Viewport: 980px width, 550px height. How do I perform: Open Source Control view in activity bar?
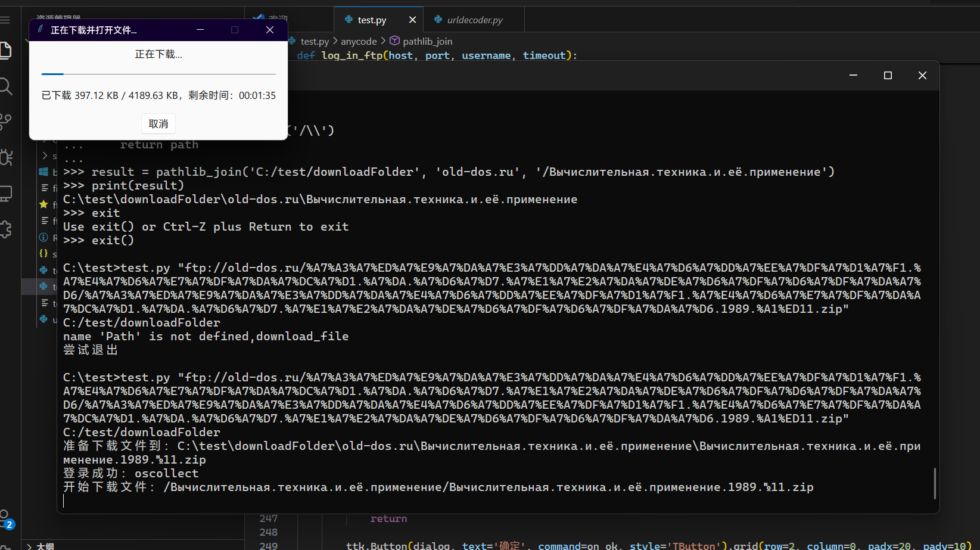pyautogui.click(x=6, y=122)
